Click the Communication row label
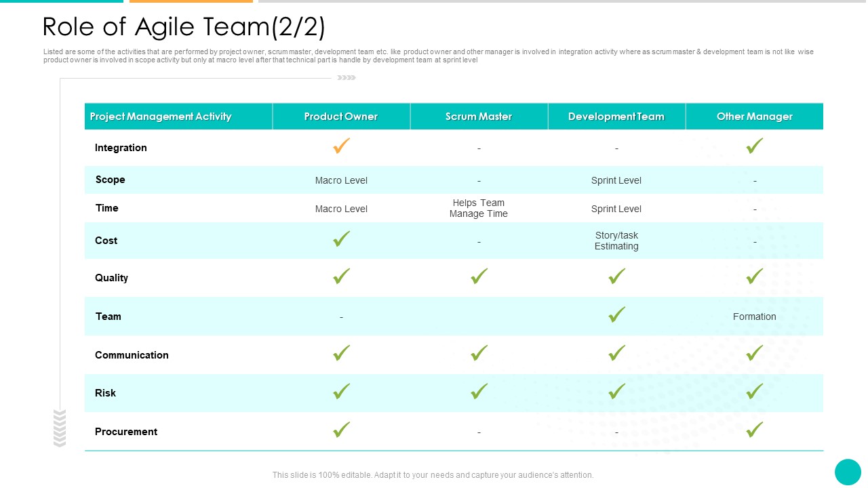 pyautogui.click(x=132, y=355)
